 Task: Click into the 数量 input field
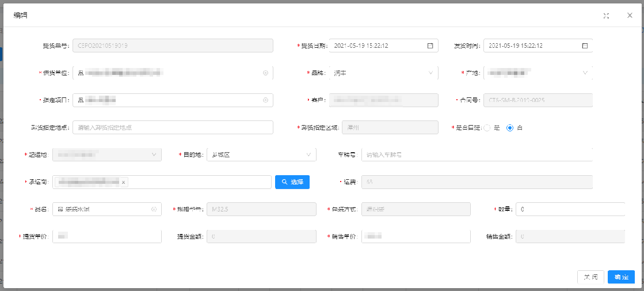(x=570, y=209)
